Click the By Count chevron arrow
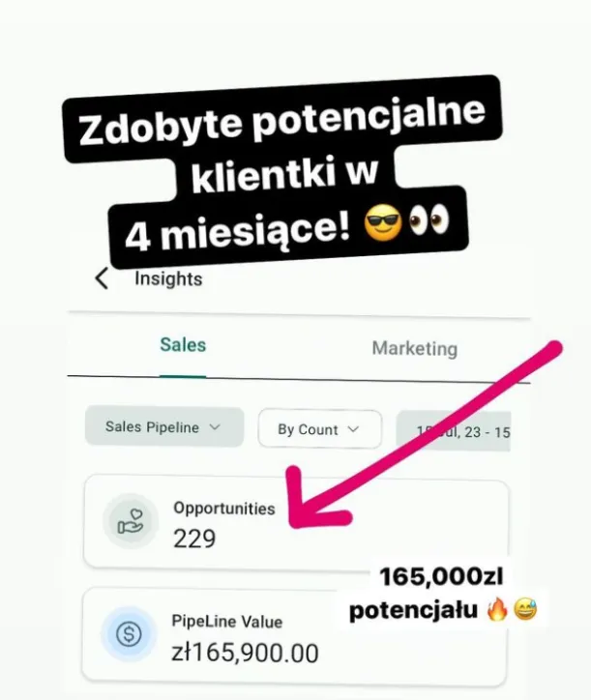 (353, 429)
